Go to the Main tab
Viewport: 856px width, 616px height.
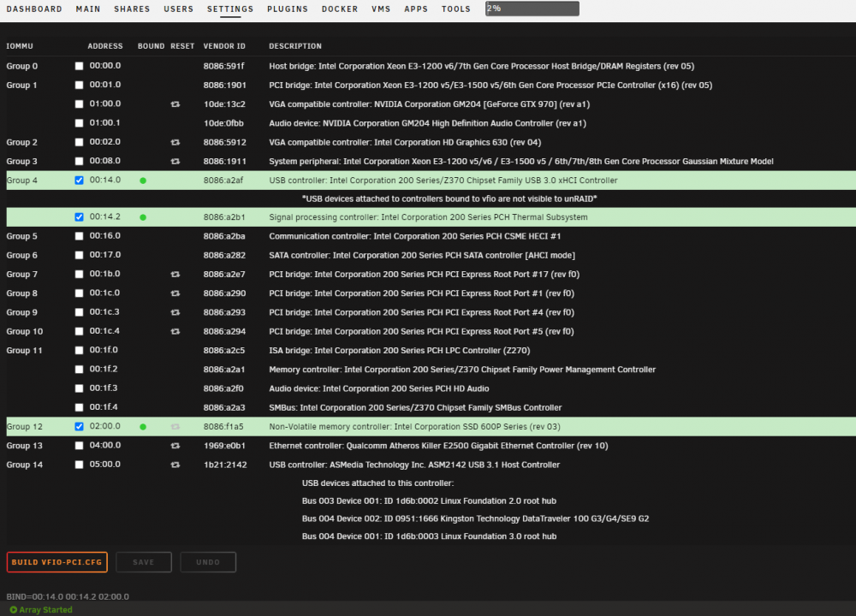click(88, 9)
